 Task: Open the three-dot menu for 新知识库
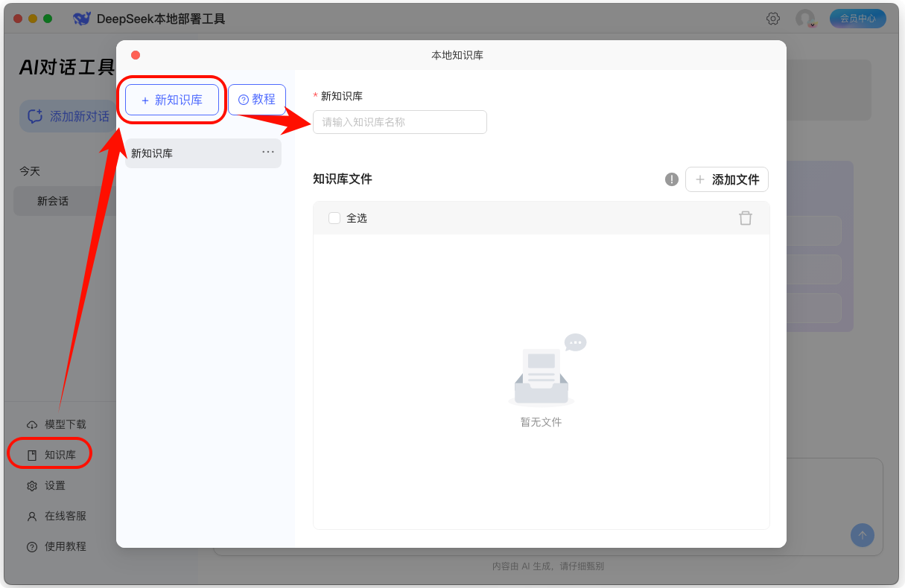[268, 152]
